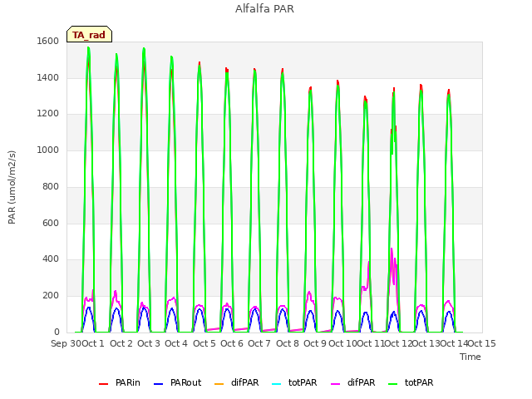Click the 0 y-axis tick label

point(57,332)
